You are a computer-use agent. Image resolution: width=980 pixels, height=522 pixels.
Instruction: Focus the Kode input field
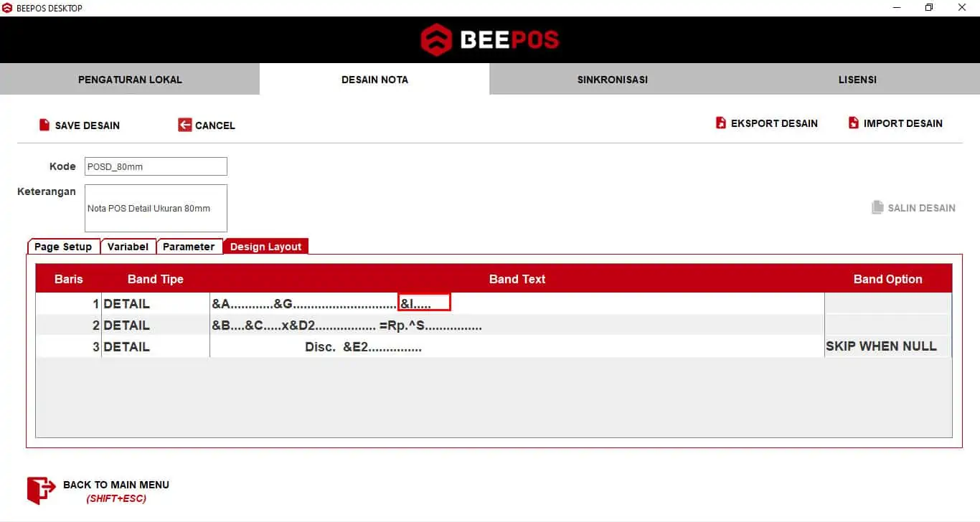(x=156, y=166)
